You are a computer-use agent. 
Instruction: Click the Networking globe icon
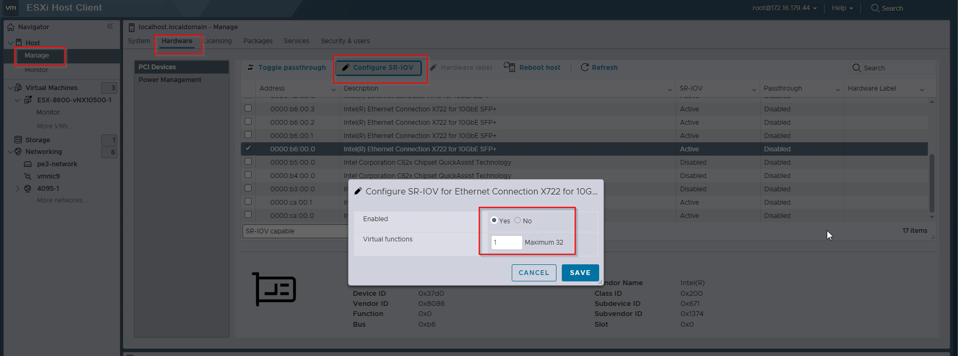[x=18, y=151]
